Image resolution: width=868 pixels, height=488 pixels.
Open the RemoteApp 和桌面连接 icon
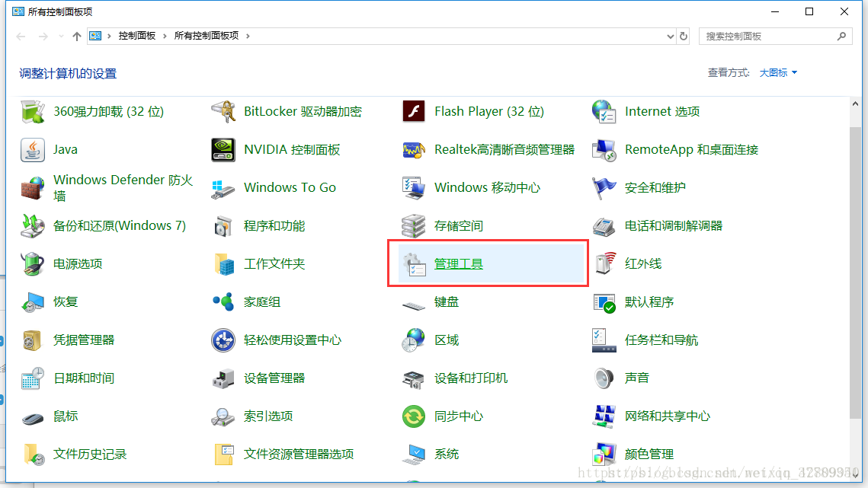604,150
